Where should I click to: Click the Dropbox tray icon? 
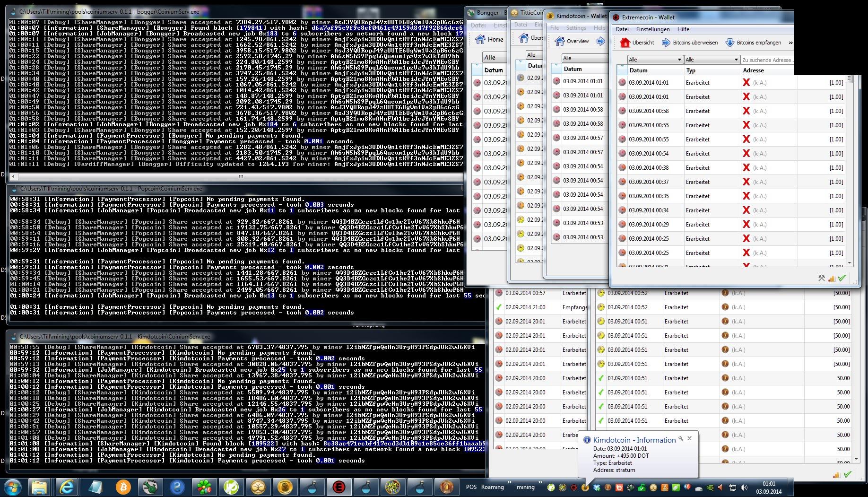coord(597,487)
